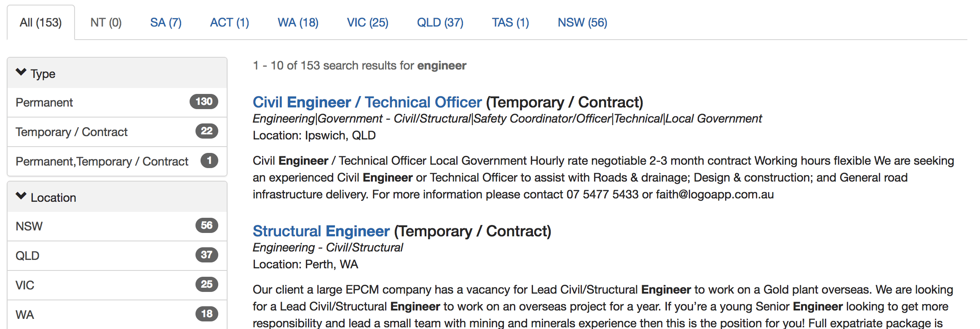
Task: Choose QLD in the Location filter list
Action: (x=27, y=256)
